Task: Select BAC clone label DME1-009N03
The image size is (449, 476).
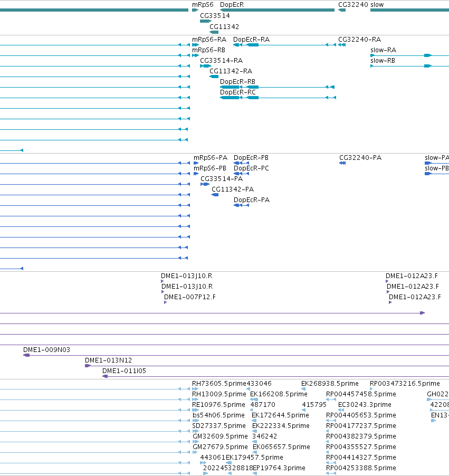Action: [46, 350]
